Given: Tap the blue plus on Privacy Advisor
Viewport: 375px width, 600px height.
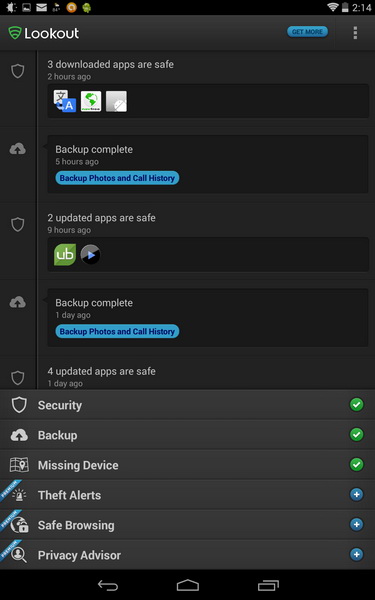Looking at the screenshot, I should pos(356,554).
